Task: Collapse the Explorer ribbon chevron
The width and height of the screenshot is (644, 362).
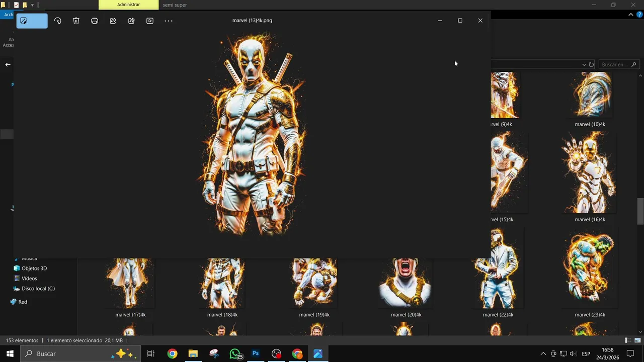Action: tap(631, 15)
